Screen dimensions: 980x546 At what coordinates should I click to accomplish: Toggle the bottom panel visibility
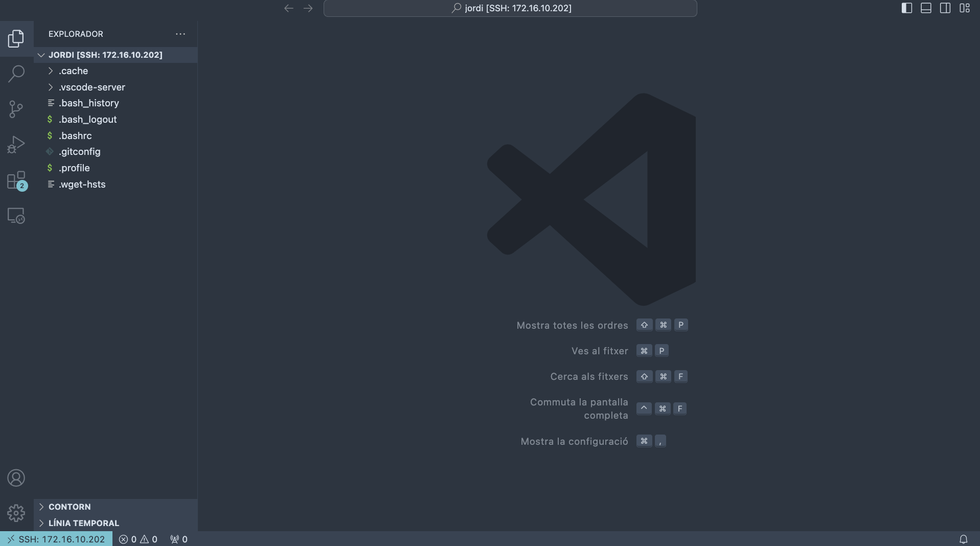[926, 8]
